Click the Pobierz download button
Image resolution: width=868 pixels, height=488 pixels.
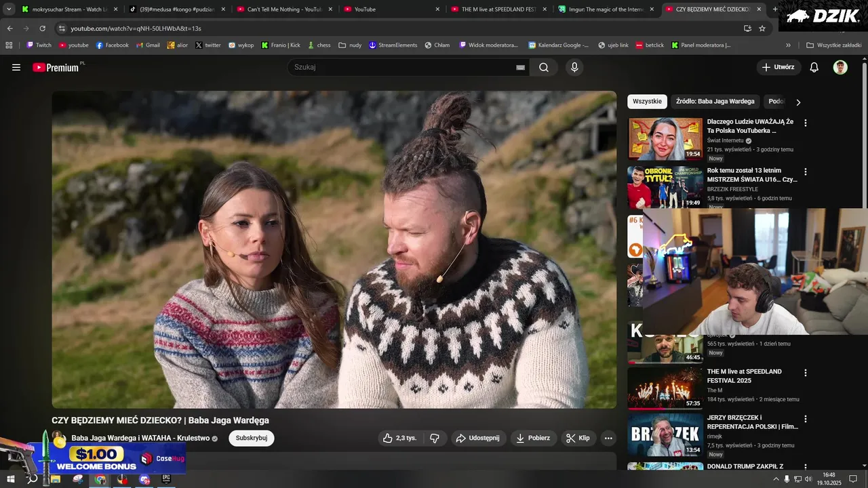point(533,438)
